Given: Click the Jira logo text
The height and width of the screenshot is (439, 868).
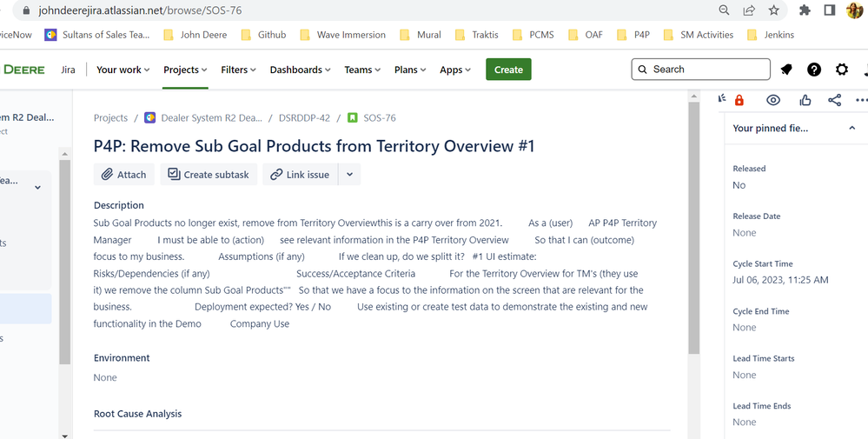Looking at the screenshot, I should tap(68, 70).
